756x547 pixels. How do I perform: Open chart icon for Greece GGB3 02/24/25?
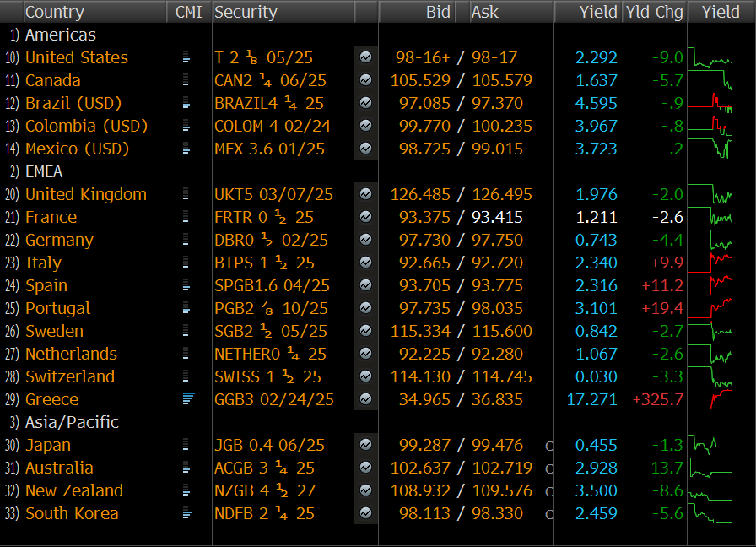(x=366, y=399)
